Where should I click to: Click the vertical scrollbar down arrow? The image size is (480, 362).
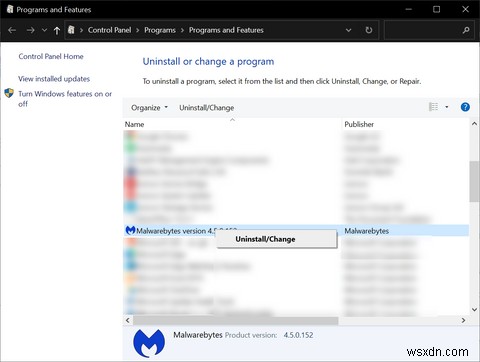coord(474,310)
